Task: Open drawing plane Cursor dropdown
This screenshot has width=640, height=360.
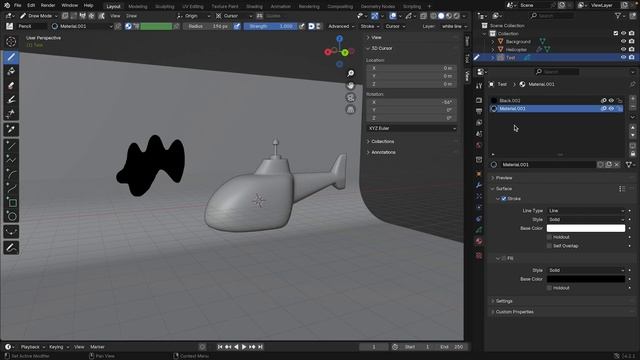Action: [233, 16]
